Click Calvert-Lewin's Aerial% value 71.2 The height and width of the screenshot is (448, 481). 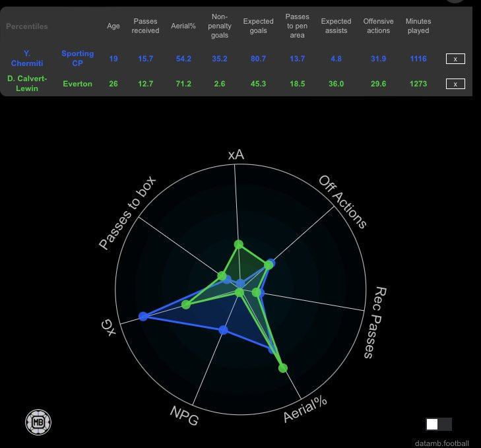183,84
